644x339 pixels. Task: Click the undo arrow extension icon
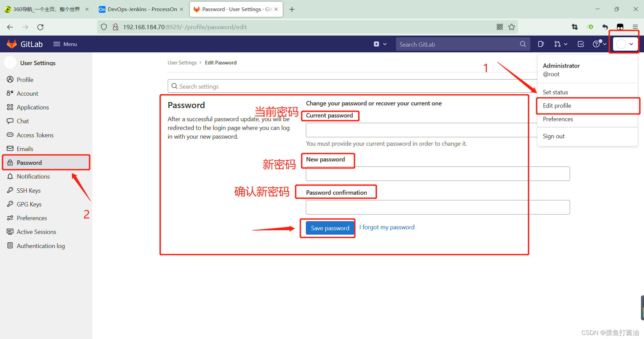(x=605, y=27)
